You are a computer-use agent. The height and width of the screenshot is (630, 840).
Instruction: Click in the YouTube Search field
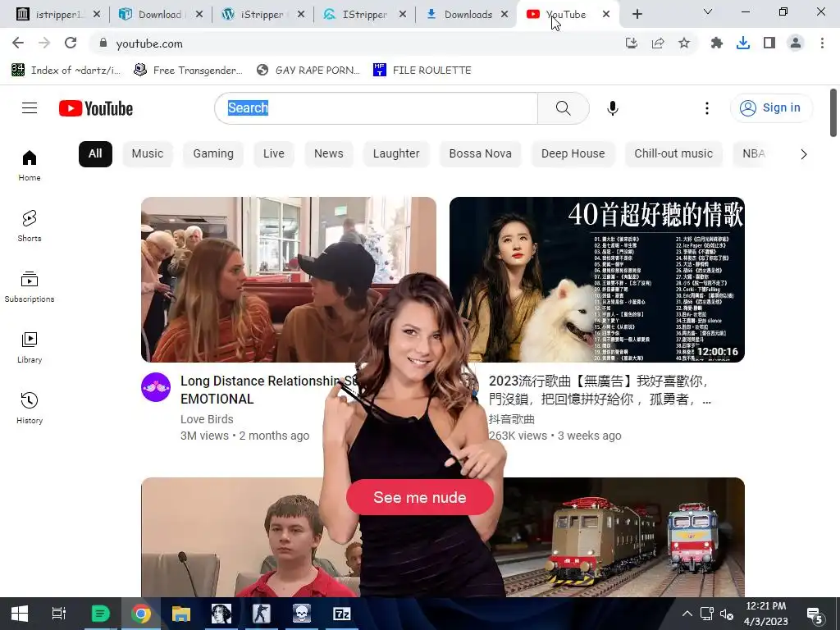pos(376,108)
